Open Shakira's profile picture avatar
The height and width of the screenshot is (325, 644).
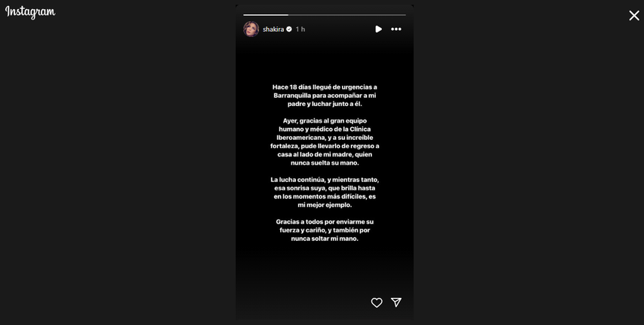pos(251,29)
